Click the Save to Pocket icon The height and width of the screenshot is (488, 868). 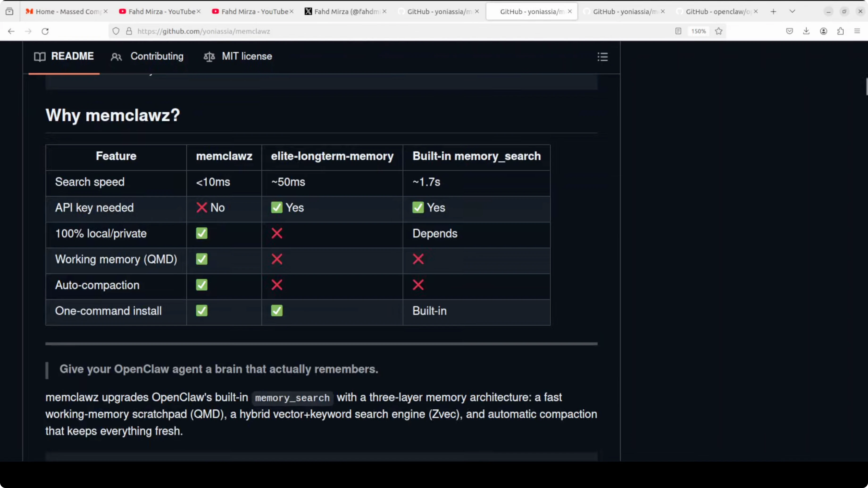(x=789, y=31)
